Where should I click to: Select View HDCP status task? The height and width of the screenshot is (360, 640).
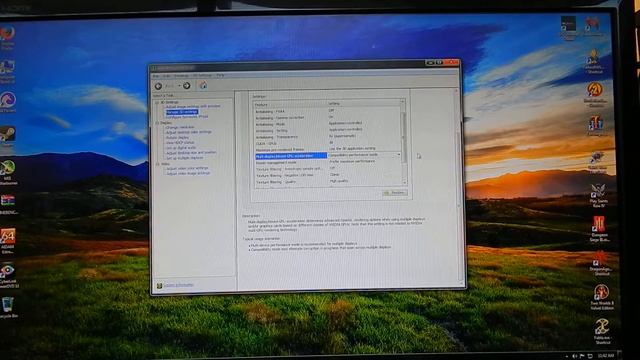click(x=180, y=142)
